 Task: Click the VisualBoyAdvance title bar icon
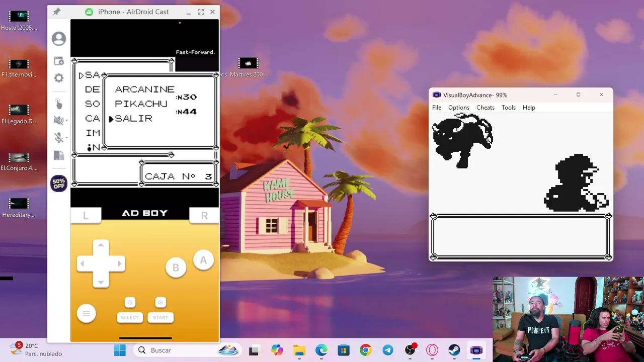click(436, 95)
